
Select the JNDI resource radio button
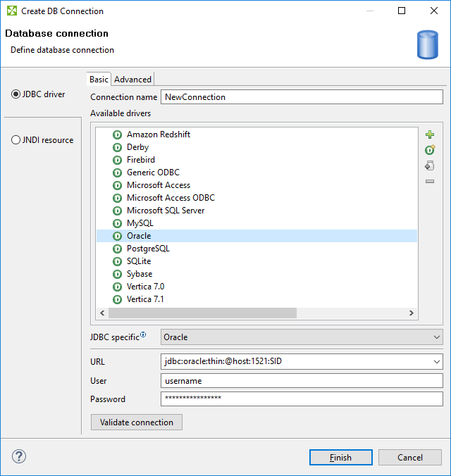point(16,140)
